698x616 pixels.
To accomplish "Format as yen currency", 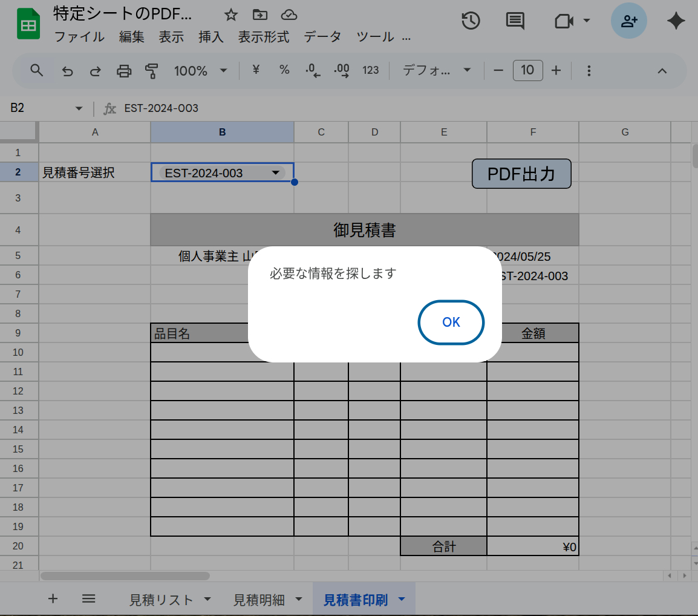I will pos(256,70).
